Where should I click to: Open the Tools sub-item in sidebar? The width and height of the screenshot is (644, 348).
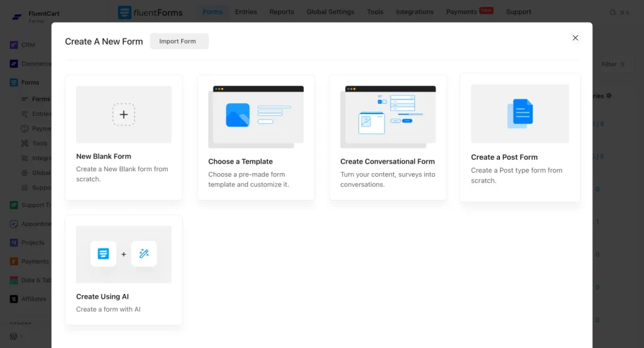pyautogui.click(x=35, y=143)
